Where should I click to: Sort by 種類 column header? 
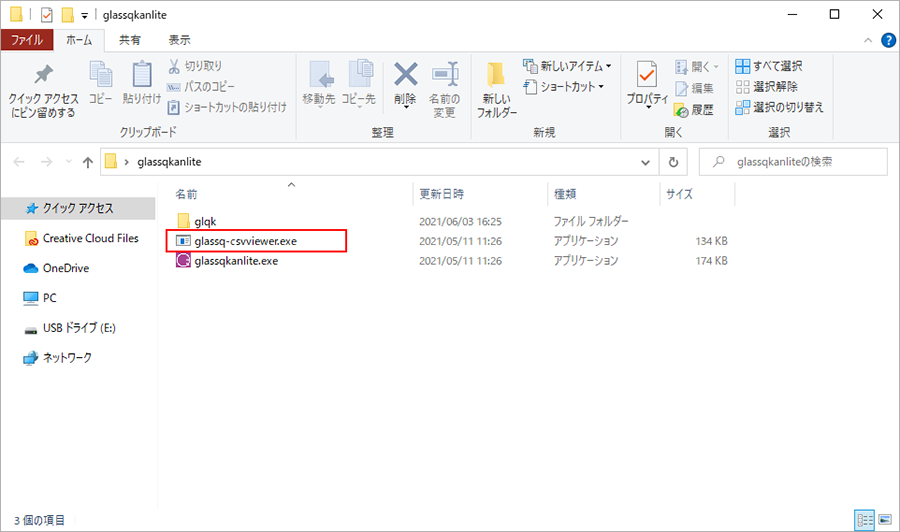click(565, 194)
